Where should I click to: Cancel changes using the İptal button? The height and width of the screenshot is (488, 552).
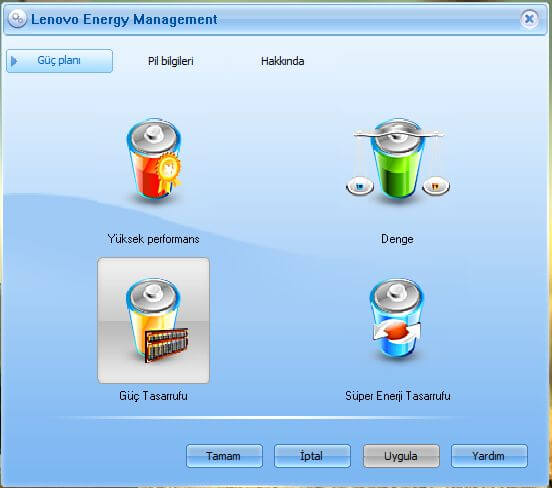[312, 456]
